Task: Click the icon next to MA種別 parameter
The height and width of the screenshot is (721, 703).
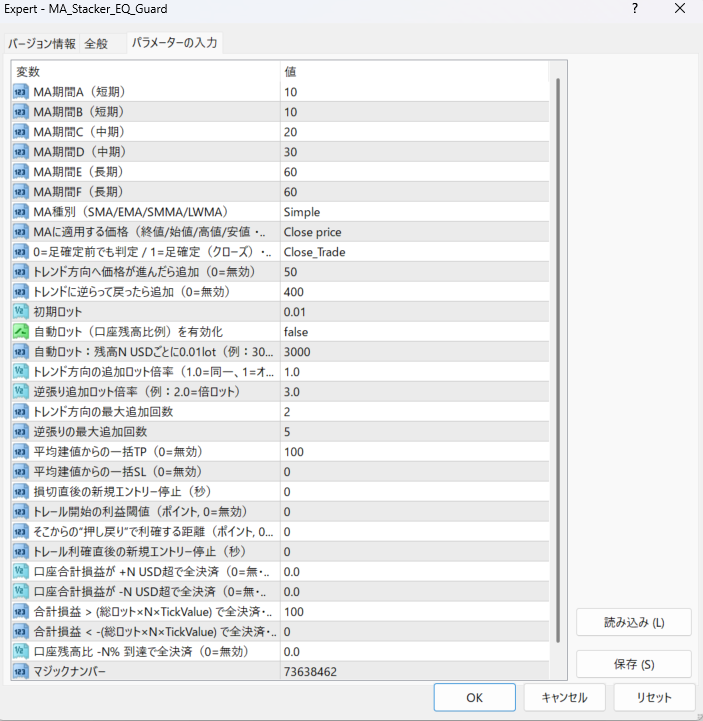Action: [x=21, y=212]
